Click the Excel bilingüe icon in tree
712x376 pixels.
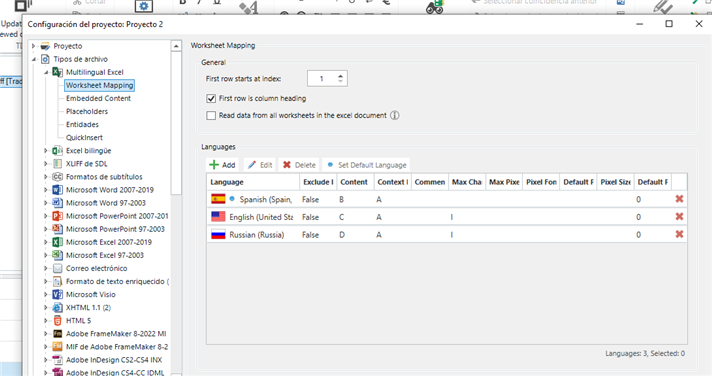[58, 151]
